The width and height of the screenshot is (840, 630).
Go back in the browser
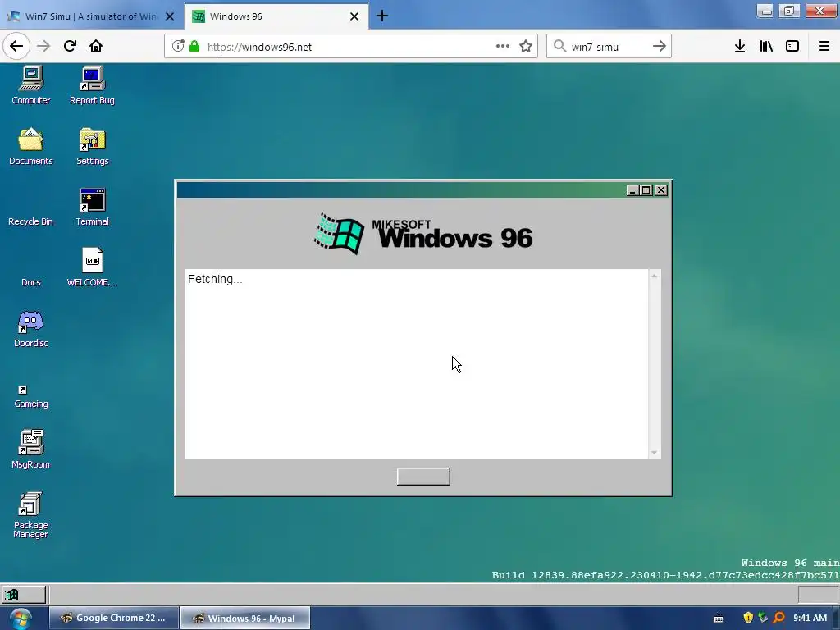(16, 46)
